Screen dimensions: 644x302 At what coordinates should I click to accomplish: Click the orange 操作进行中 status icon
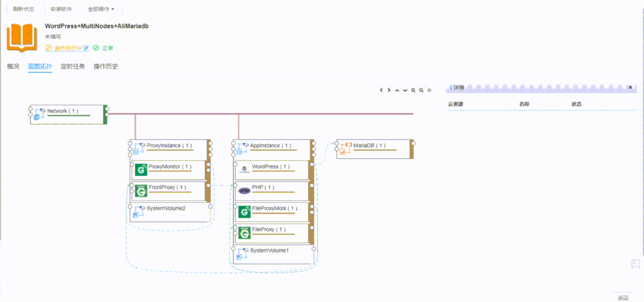(48, 48)
